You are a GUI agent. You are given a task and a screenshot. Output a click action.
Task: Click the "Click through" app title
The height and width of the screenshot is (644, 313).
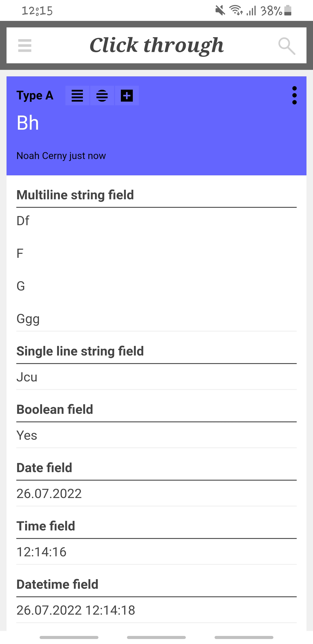click(x=156, y=45)
